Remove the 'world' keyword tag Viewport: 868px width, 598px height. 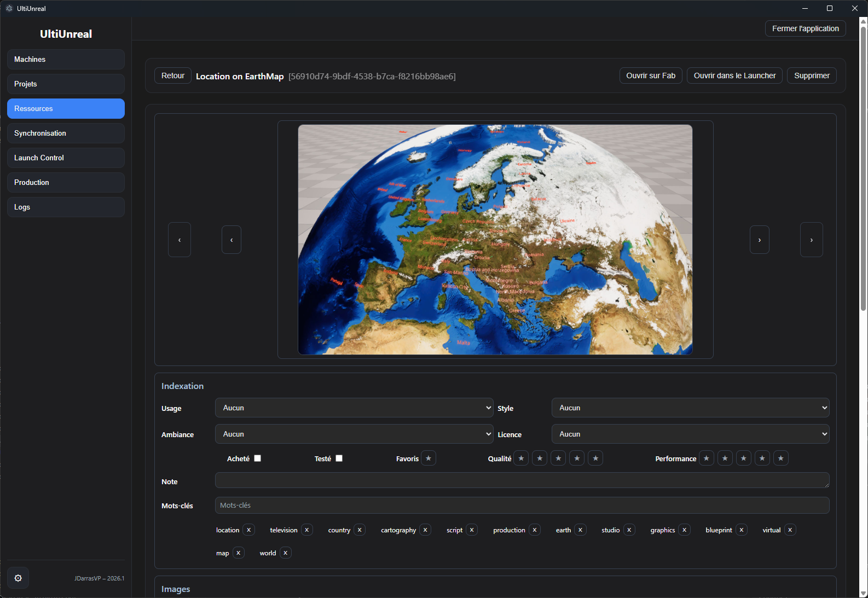[286, 553]
